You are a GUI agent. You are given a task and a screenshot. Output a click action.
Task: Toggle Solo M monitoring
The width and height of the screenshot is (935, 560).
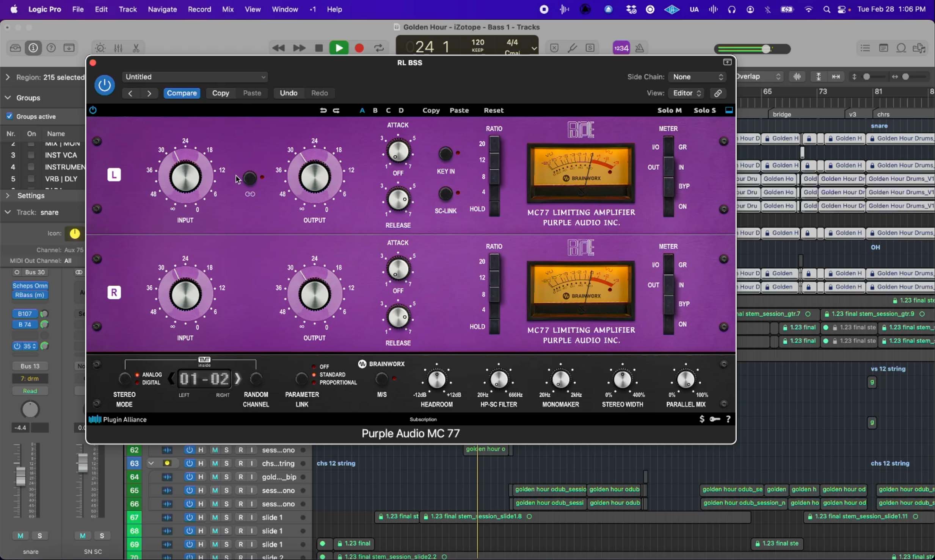[669, 110]
